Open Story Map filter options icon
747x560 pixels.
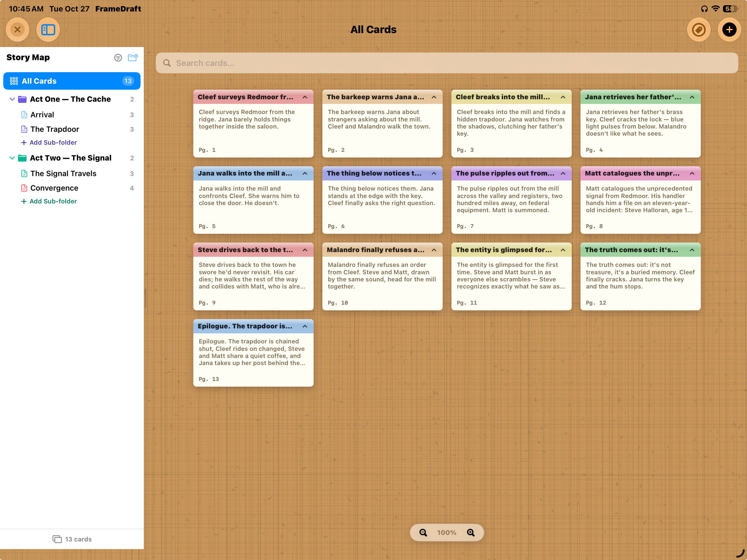[118, 58]
